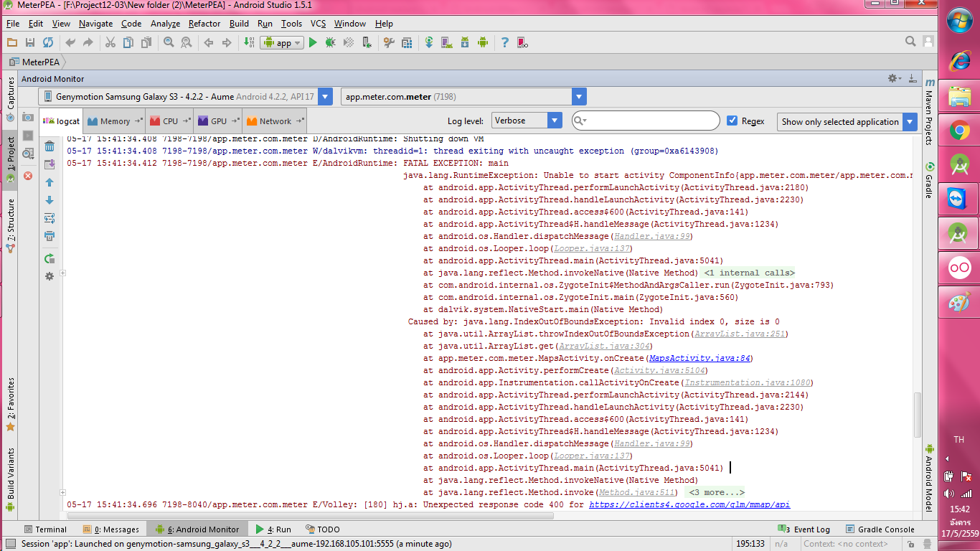Toggle the Regex checkbox
The width and height of the screenshot is (980, 551).
732,121
